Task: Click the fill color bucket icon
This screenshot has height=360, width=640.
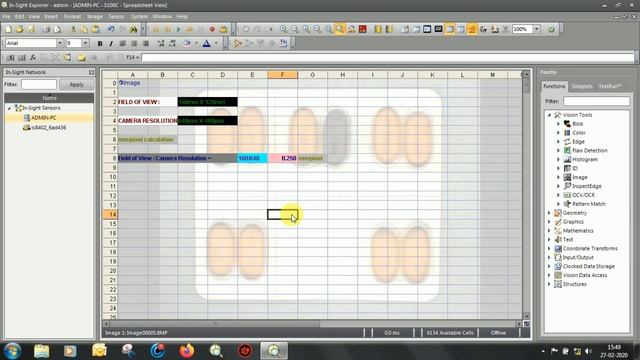Action: (x=187, y=43)
